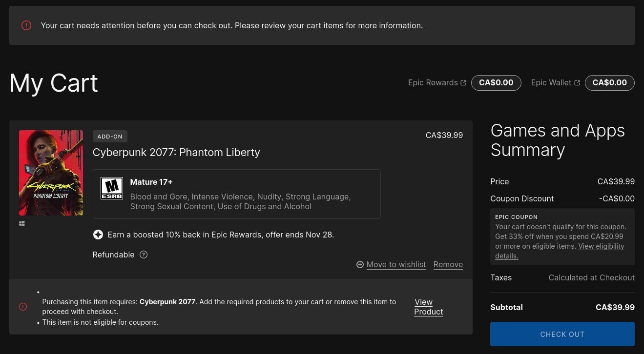Click Move to wishlist link
Screen dimensions: 644x354
[x=396, y=264]
